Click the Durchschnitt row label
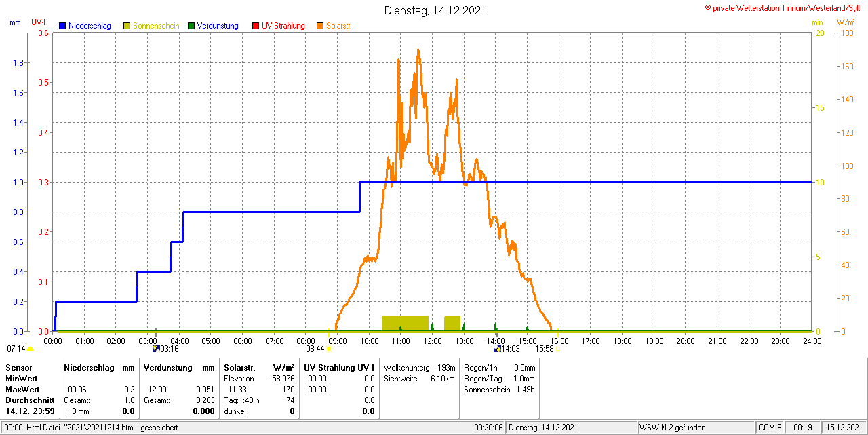The image size is (868, 435). click(x=30, y=400)
